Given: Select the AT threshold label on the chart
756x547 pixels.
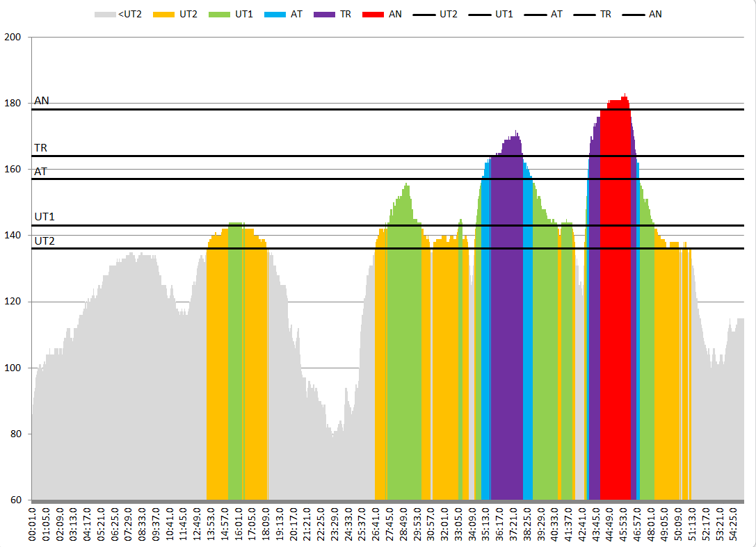Looking at the screenshot, I should (41, 171).
